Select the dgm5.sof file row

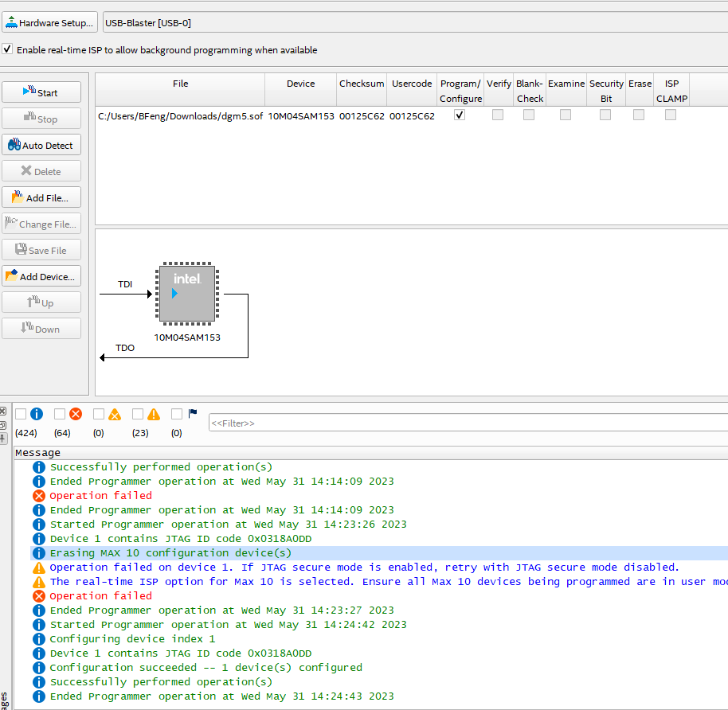180,115
